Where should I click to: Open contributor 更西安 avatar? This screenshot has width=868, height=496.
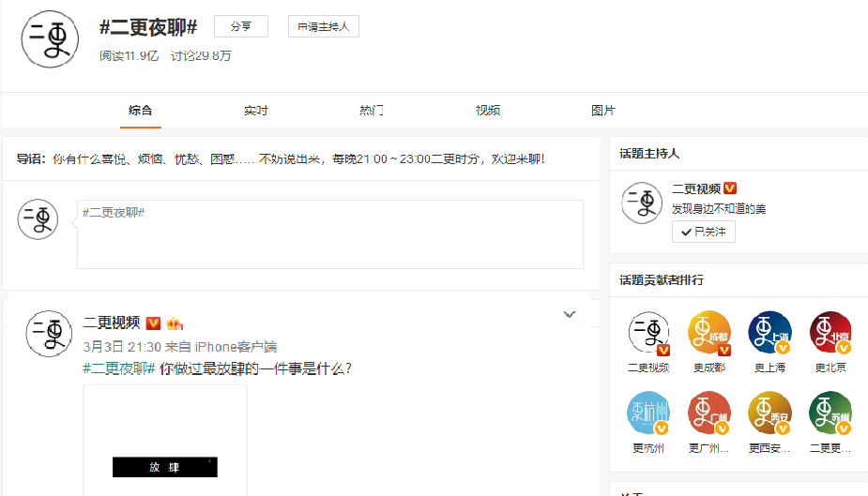tap(770, 413)
